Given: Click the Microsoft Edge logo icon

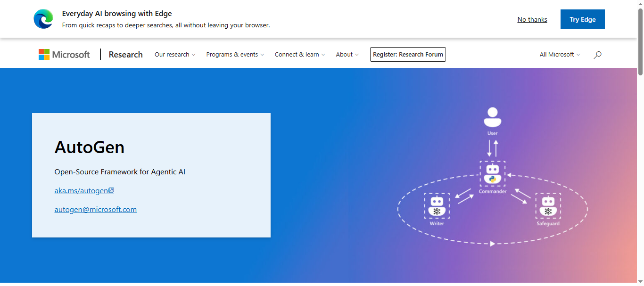Looking at the screenshot, I should click(x=43, y=19).
